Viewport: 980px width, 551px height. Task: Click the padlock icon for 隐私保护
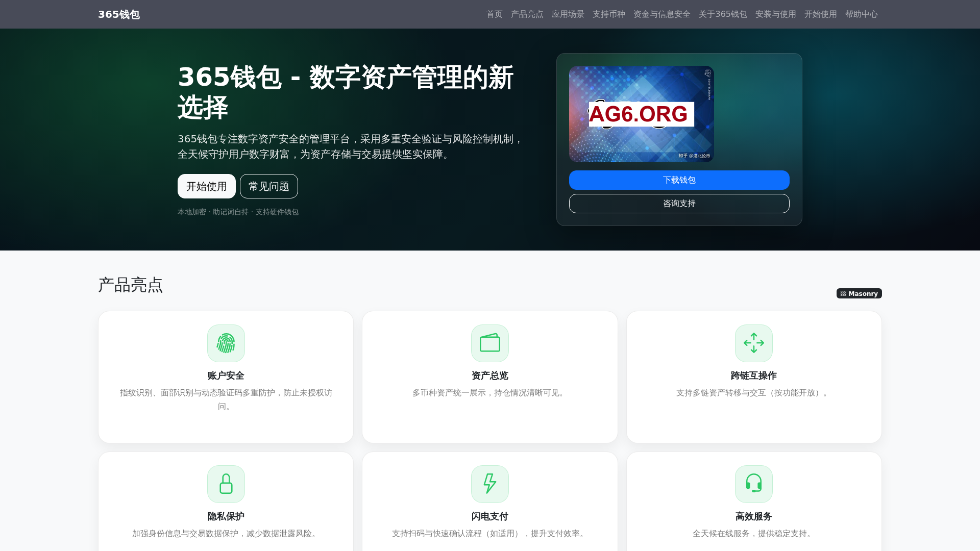226,484
